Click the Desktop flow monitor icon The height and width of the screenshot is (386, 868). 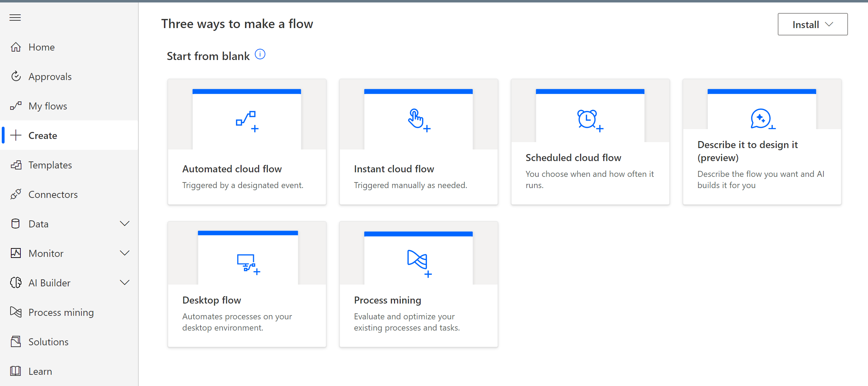pyautogui.click(x=248, y=264)
